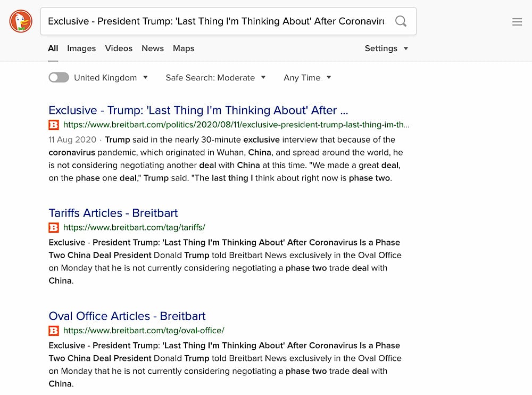This screenshot has width=532, height=395.
Task: Switch to the News tab
Action: click(x=153, y=48)
